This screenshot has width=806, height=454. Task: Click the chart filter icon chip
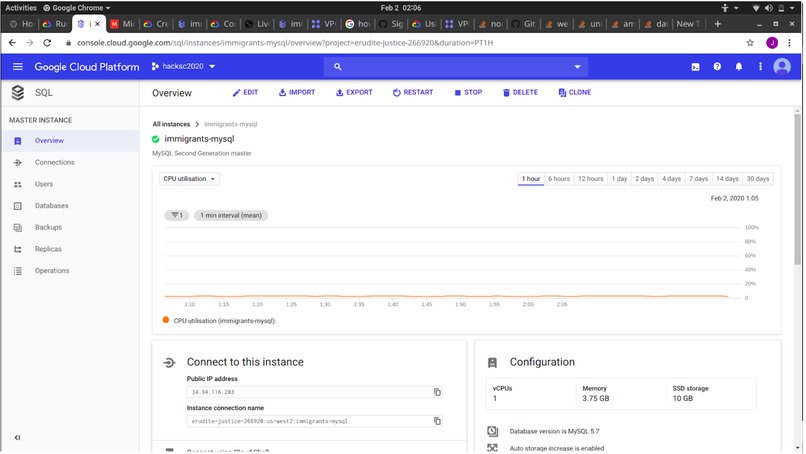[x=177, y=216]
